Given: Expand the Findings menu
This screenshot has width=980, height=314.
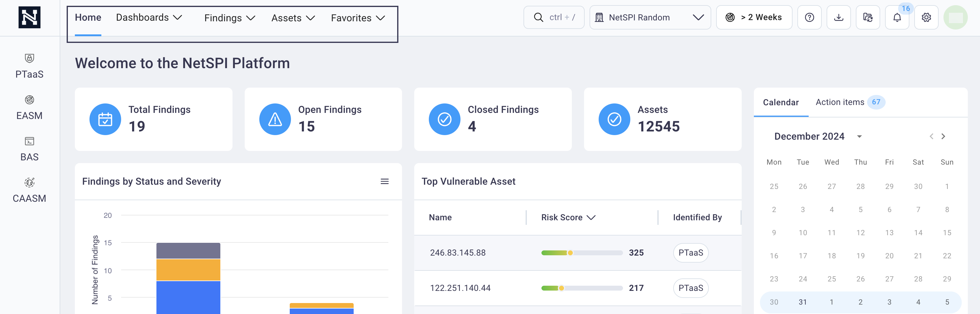Looking at the screenshot, I should (230, 18).
